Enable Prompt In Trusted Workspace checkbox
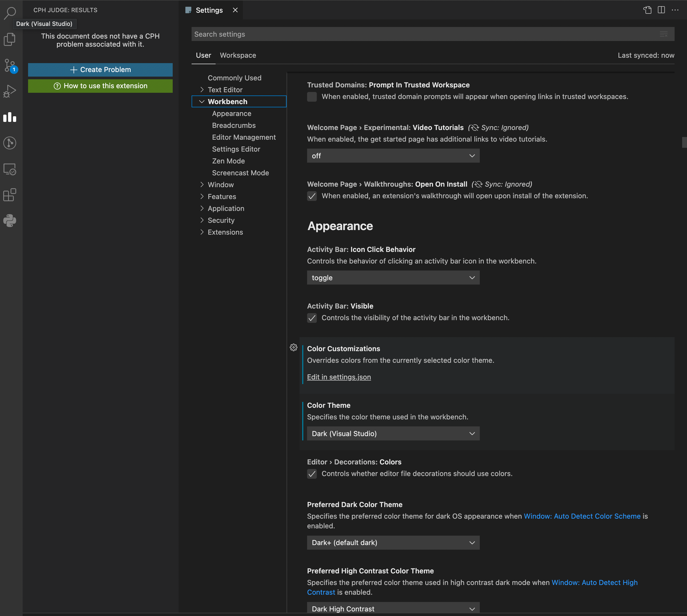This screenshot has height=616, width=687. coord(312,97)
